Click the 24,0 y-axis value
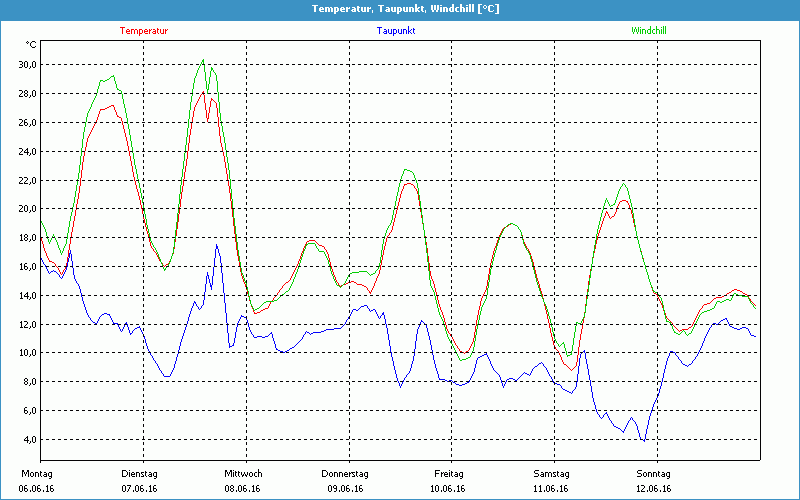 click(27, 152)
